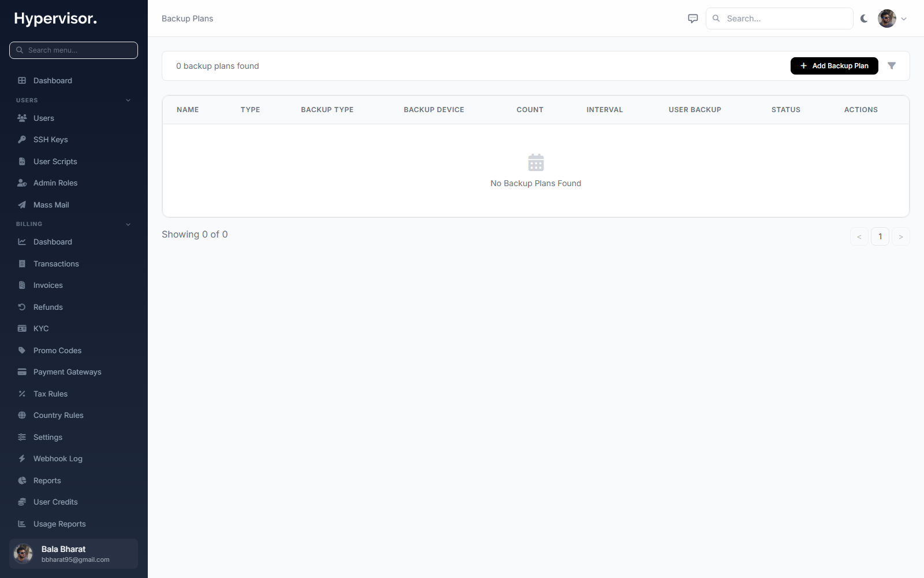Click the Webhook Log bolt icon
The height and width of the screenshot is (578, 924).
(22, 458)
